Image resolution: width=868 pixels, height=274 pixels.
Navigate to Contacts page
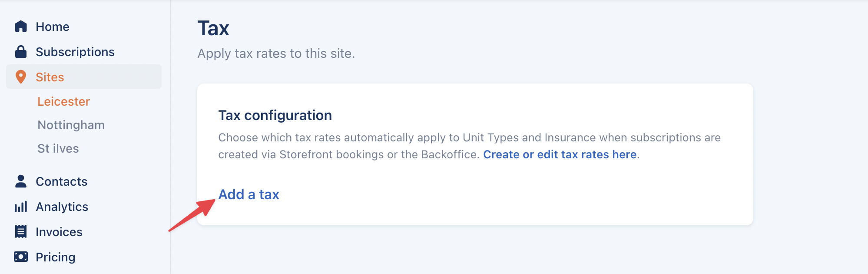point(61,182)
